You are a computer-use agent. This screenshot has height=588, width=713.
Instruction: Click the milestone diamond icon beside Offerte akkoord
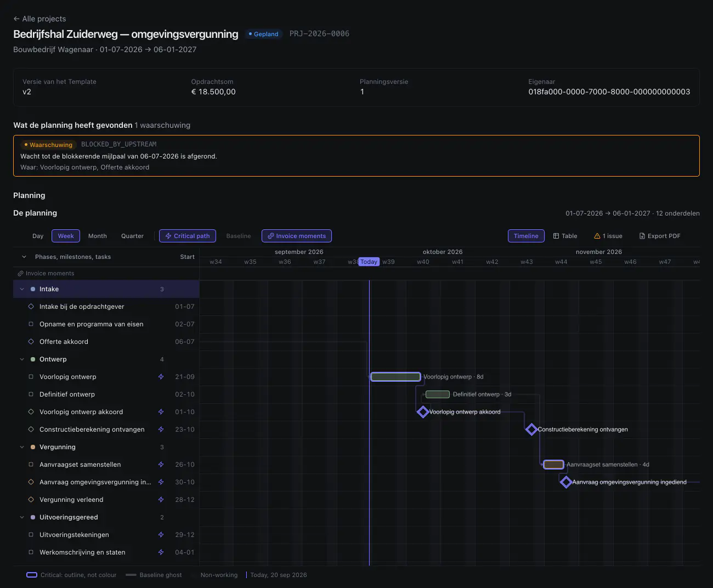coord(31,342)
